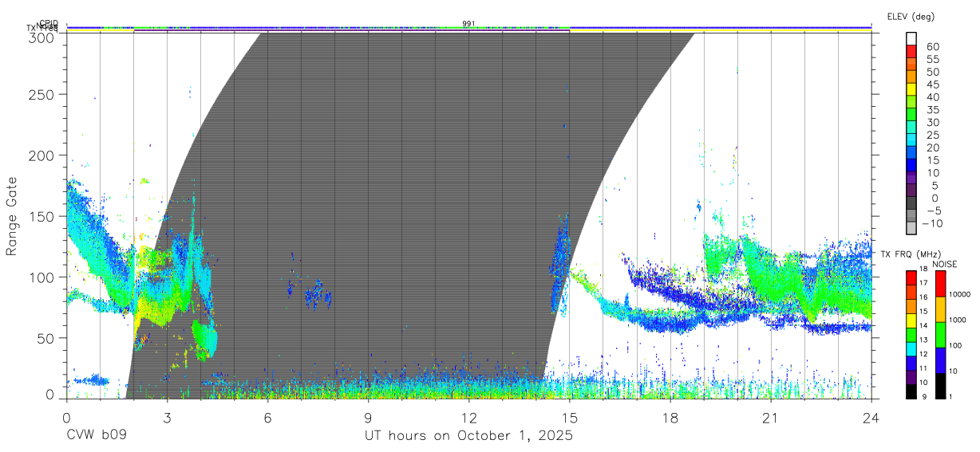Click the light gray bottom swatch of ELEV colorbar
This screenshot has width=980, height=452.
pyautogui.click(x=911, y=229)
